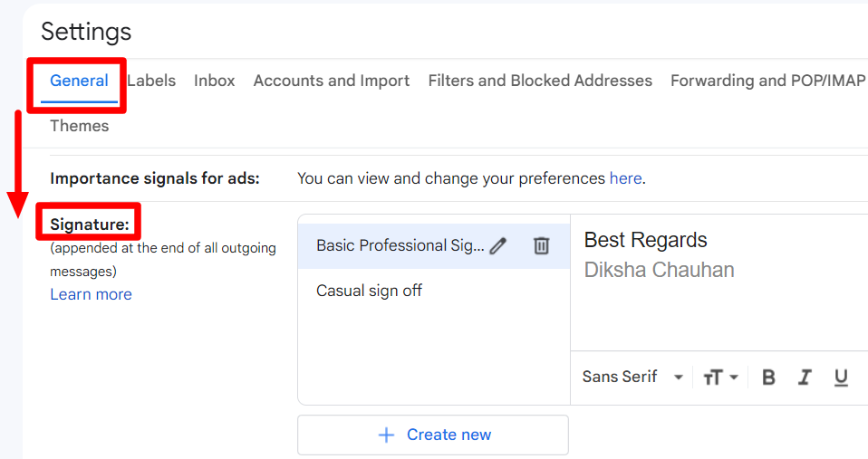Open the Labels tab
868x459 pixels.
pos(151,81)
